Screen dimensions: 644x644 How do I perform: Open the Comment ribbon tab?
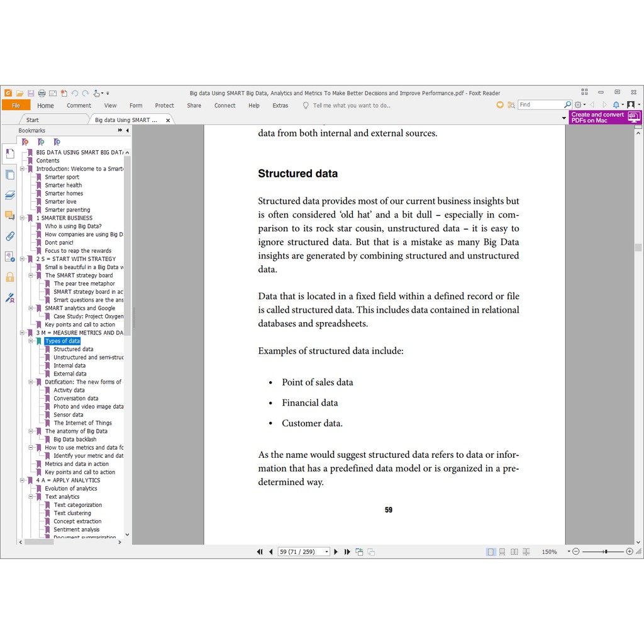point(79,106)
